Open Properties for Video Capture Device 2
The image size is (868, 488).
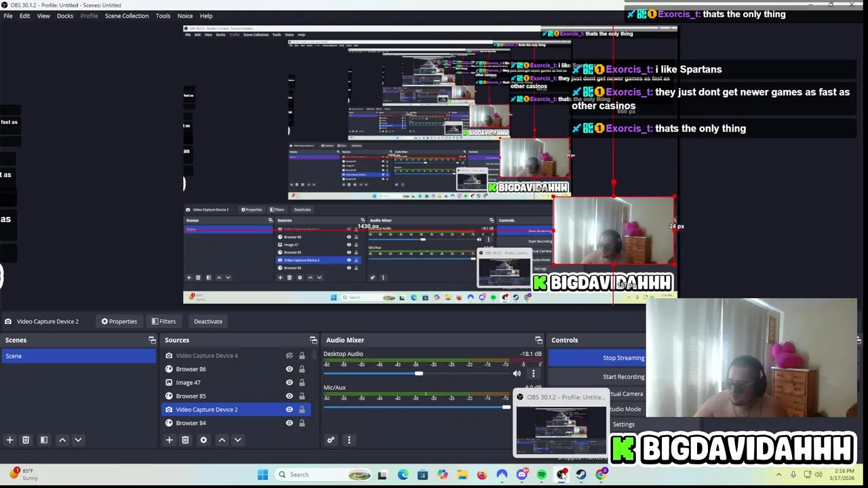119,321
